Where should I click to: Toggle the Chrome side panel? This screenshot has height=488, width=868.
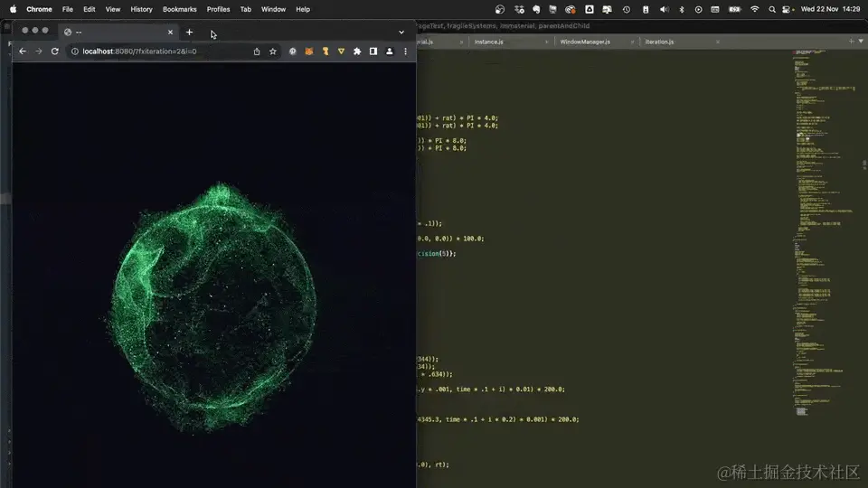click(x=373, y=52)
